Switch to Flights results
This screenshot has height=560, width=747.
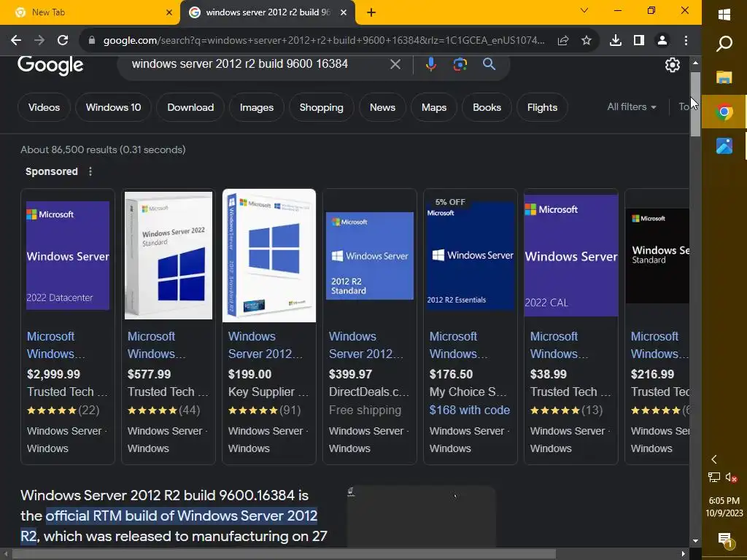point(542,108)
